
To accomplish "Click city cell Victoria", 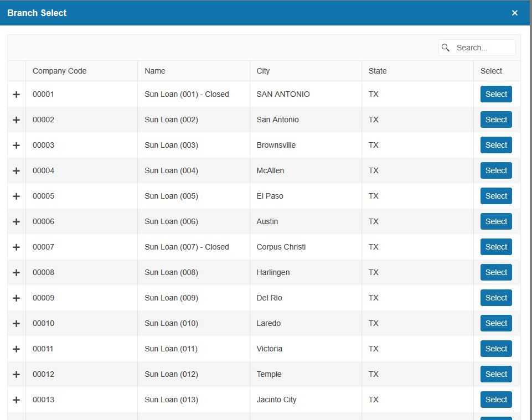I will point(306,349).
